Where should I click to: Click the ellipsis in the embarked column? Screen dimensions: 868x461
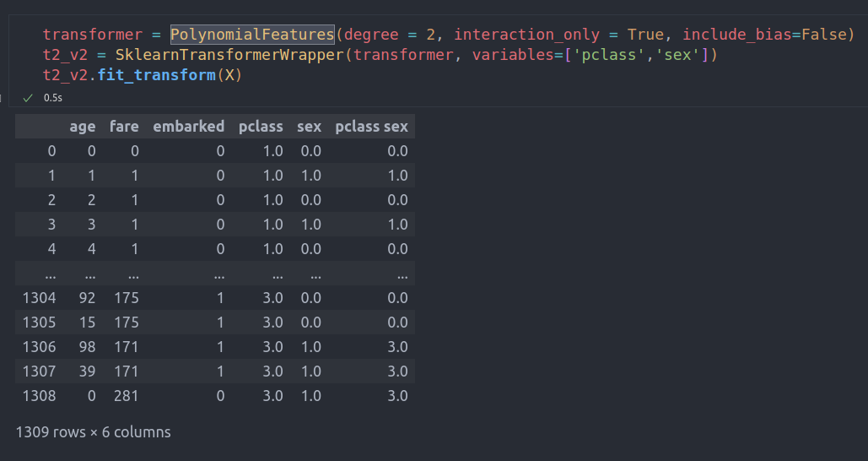tap(219, 275)
